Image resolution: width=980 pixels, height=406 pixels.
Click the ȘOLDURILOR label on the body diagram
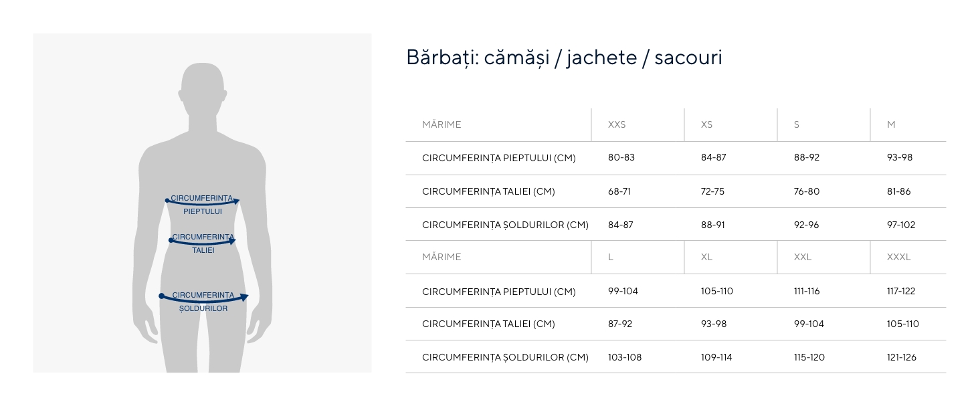pos(203,309)
